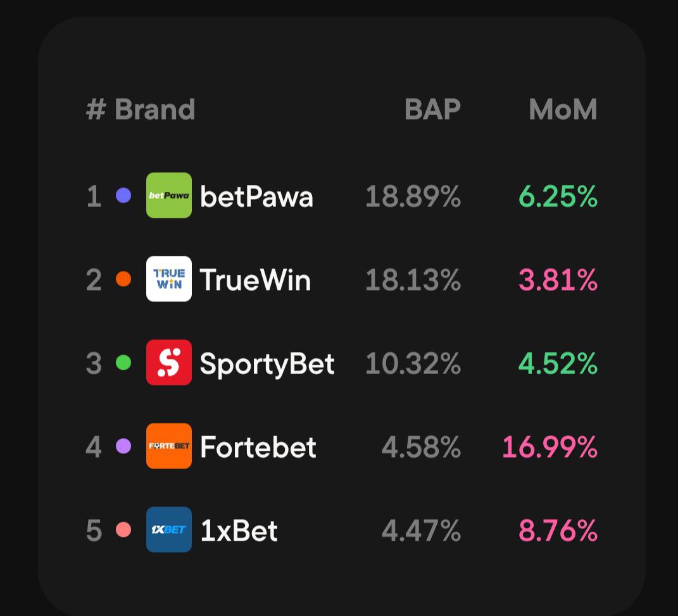Screen dimensions: 678x616
Task: Click Fortebet's 16.99% MoM value
Action: click(549, 447)
